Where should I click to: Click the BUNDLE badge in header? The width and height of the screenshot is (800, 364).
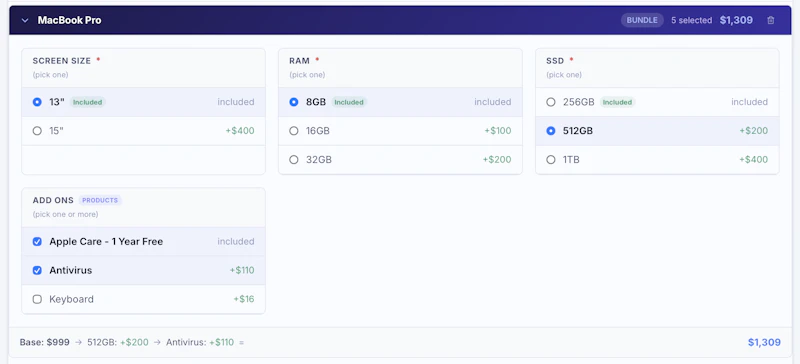tap(642, 20)
